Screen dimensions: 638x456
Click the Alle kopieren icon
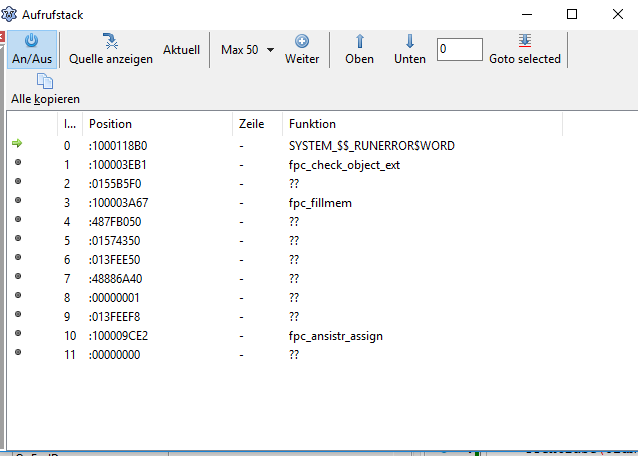click(45, 82)
